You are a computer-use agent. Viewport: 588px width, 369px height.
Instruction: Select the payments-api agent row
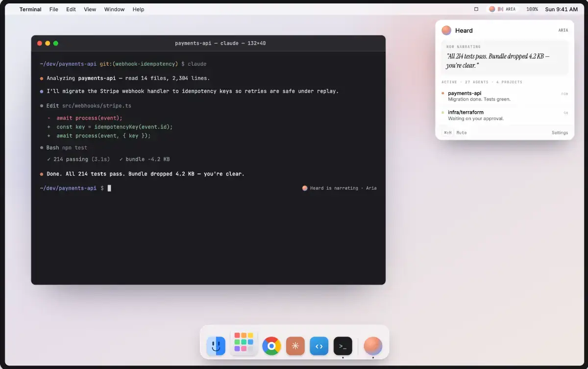pyautogui.click(x=505, y=96)
